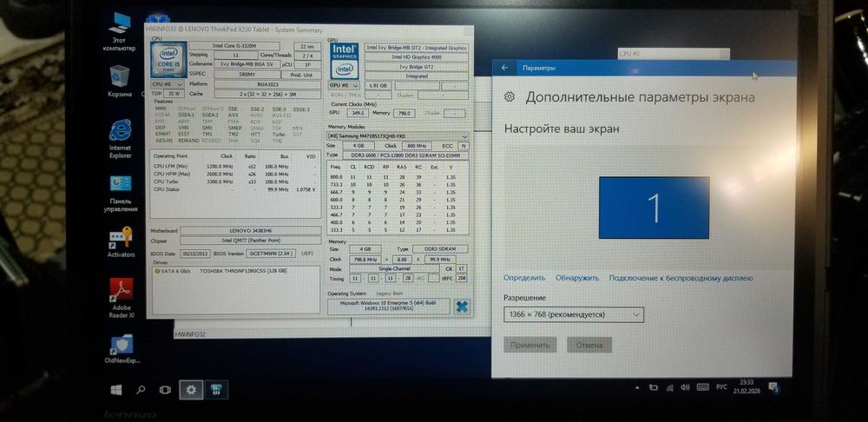Open the touch keyboard tray icon
The image size is (868, 422).
(x=702, y=387)
